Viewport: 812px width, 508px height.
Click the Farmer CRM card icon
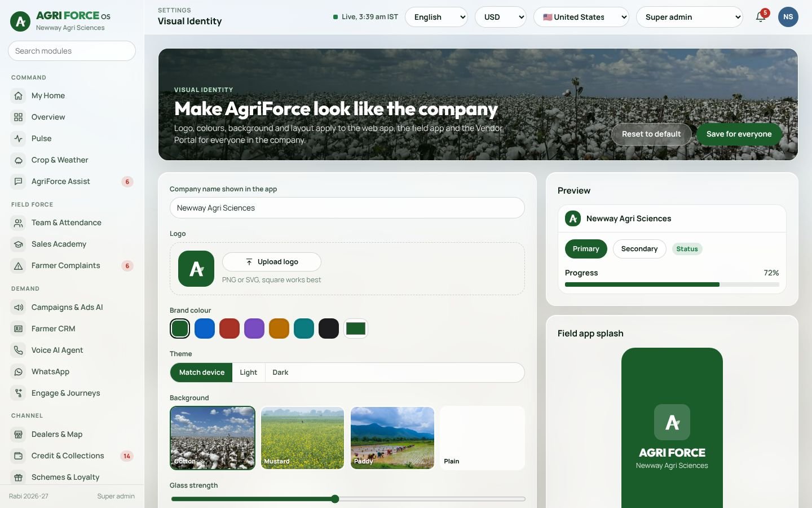click(x=19, y=329)
